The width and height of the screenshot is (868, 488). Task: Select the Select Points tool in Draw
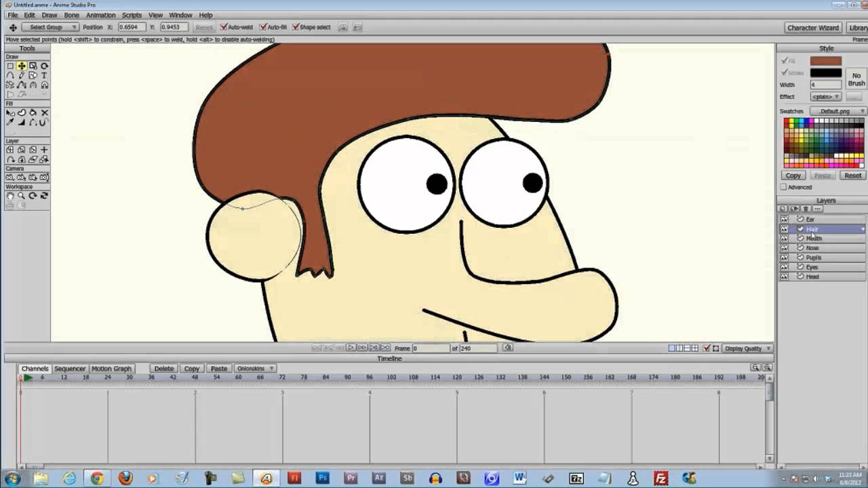pyautogui.click(x=10, y=66)
